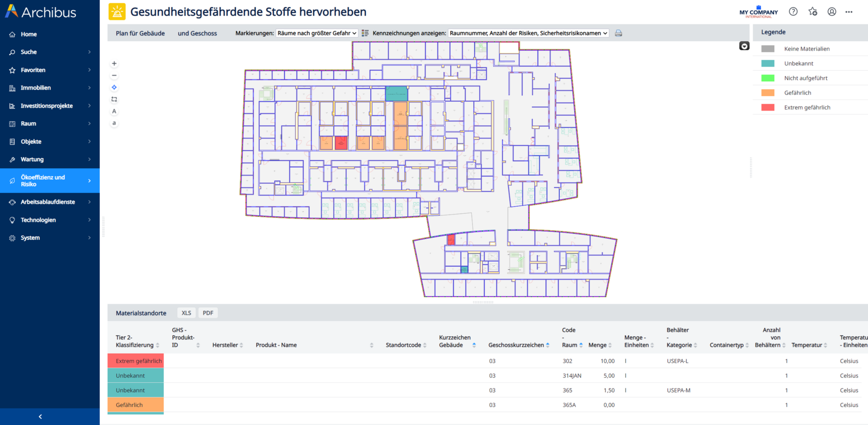868x425 pixels.
Task: Open the Markierungen dropdown
Action: pos(317,33)
